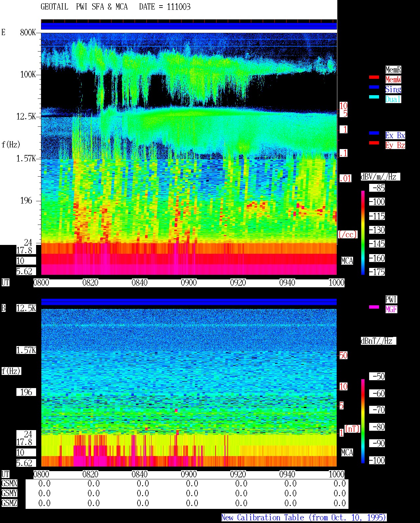This screenshot has width=420, height=523.
Task: Click the -85 color scale value
Action: 377,188
